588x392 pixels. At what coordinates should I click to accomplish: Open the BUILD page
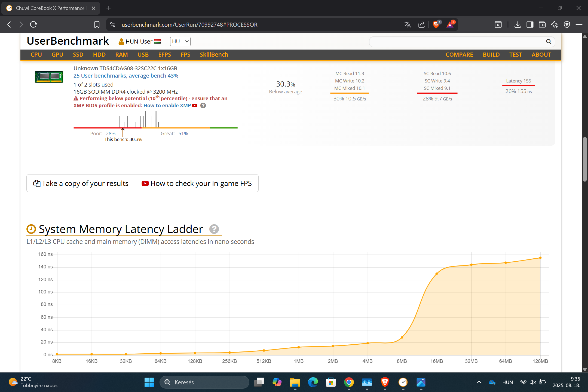click(x=491, y=55)
